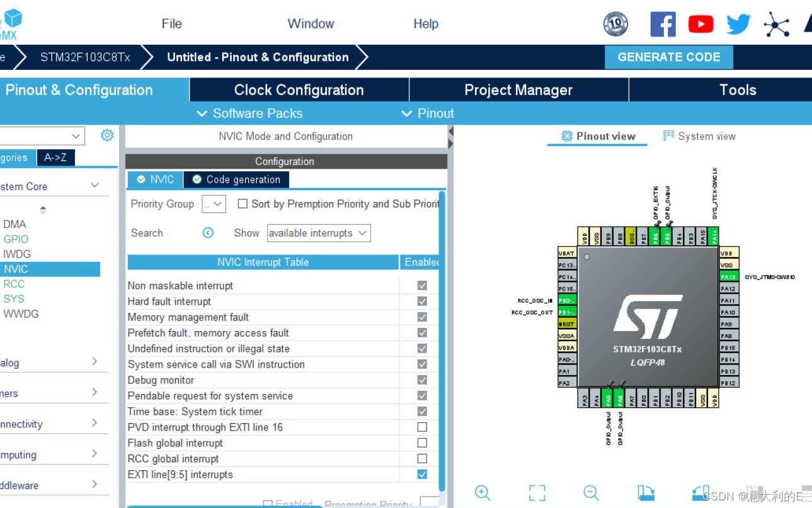Screen dimensions: 812x508
Task: Click pin PA13 on the chip
Action: pyautogui.click(x=728, y=277)
